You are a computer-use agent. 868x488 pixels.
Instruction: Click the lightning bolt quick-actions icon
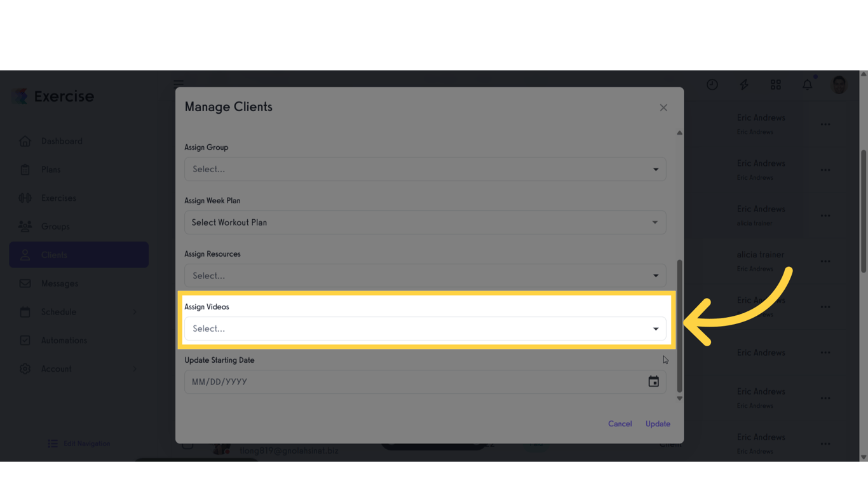point(743,85)
